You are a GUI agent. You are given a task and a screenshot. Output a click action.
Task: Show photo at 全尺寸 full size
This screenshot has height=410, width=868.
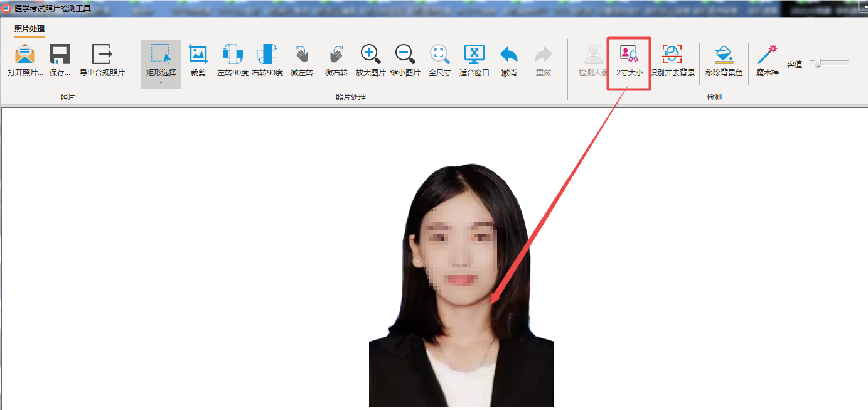click(x=439, y=55)
